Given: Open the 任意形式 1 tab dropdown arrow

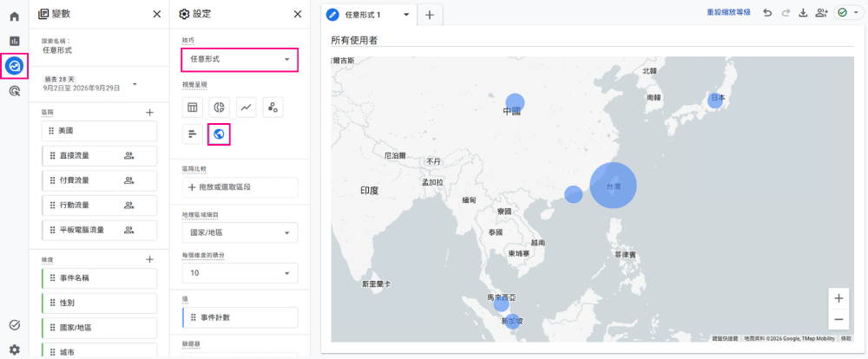Looking at the screenshot, I should (407, 15).
